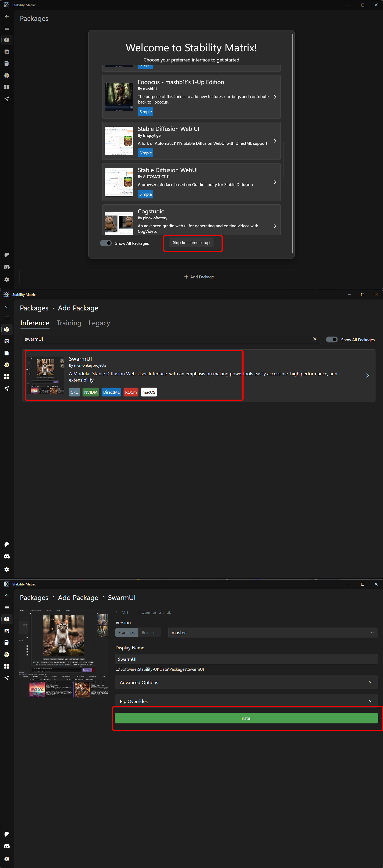The image size is (383, 868).
Task: Click the Patreon icon in the Welcome window sidebar
Action: 7,255
